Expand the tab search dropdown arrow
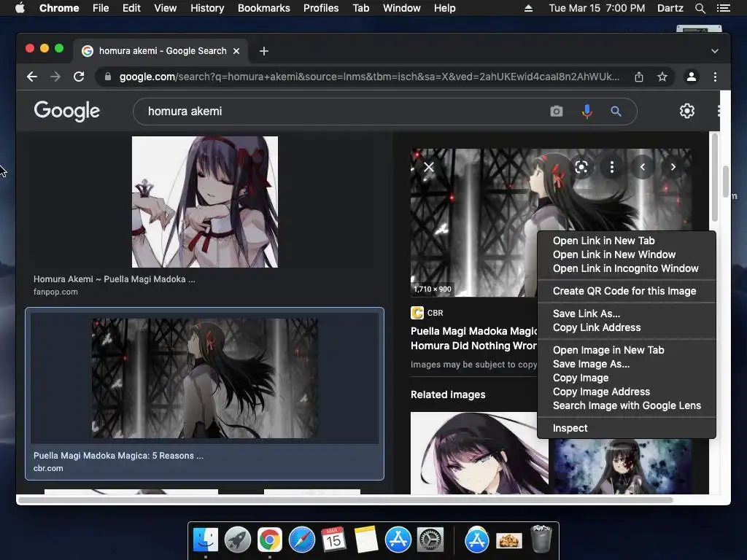Viewport: 747px width, 560px height. pos(715,51)
